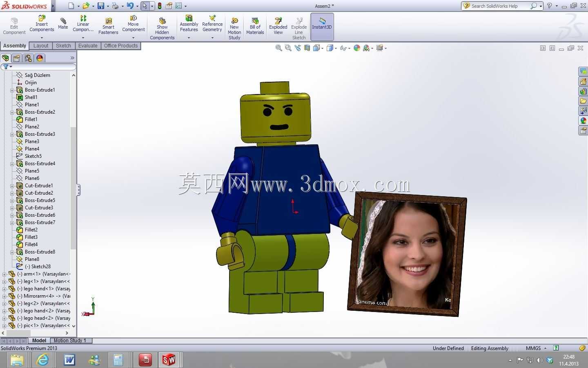
Task: Switch to the ConfigurationManager panel tab
Action: (28, 58)
